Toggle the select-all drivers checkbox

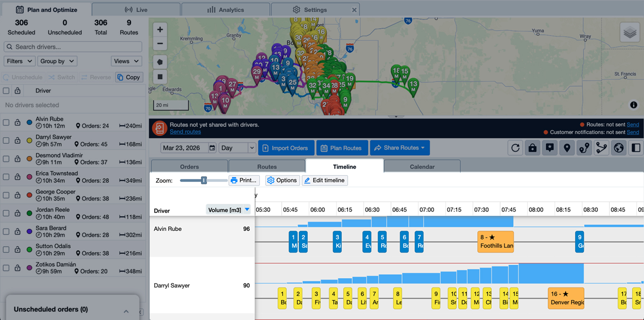6,91
